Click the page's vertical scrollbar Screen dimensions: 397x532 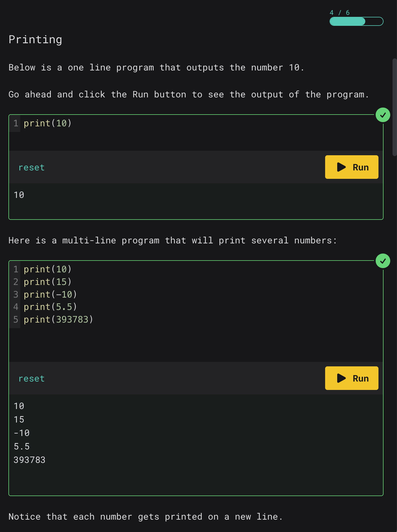pos(394,107)
